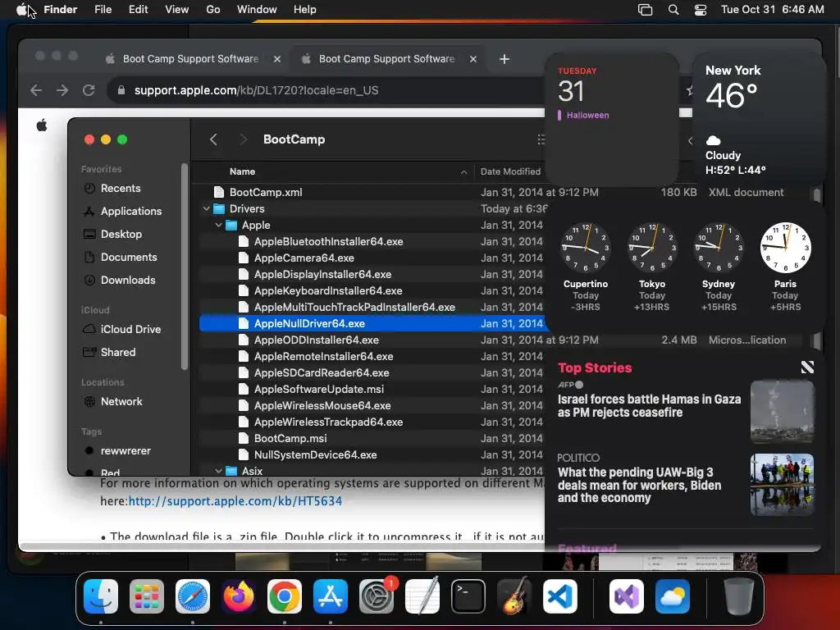
Task: Open the File menu
Action: (x=103, y=10)
